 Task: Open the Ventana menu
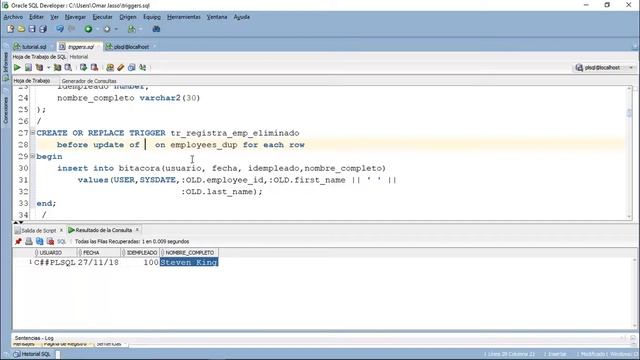(x=217, y=17)
